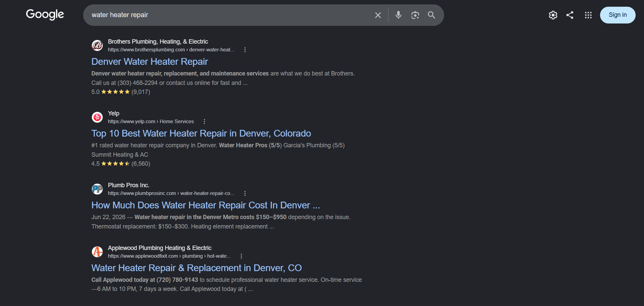Open more options for the Yelp result

(x=204, y=121)
